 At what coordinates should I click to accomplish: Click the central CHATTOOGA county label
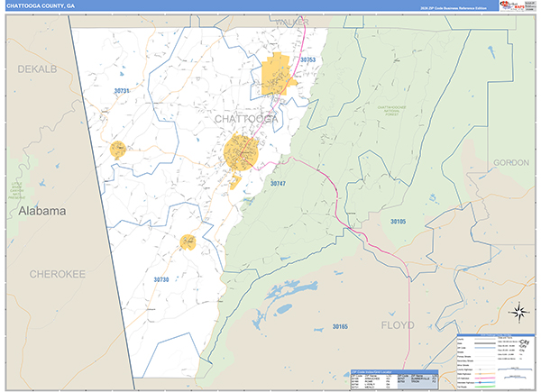tap(246, 119)
